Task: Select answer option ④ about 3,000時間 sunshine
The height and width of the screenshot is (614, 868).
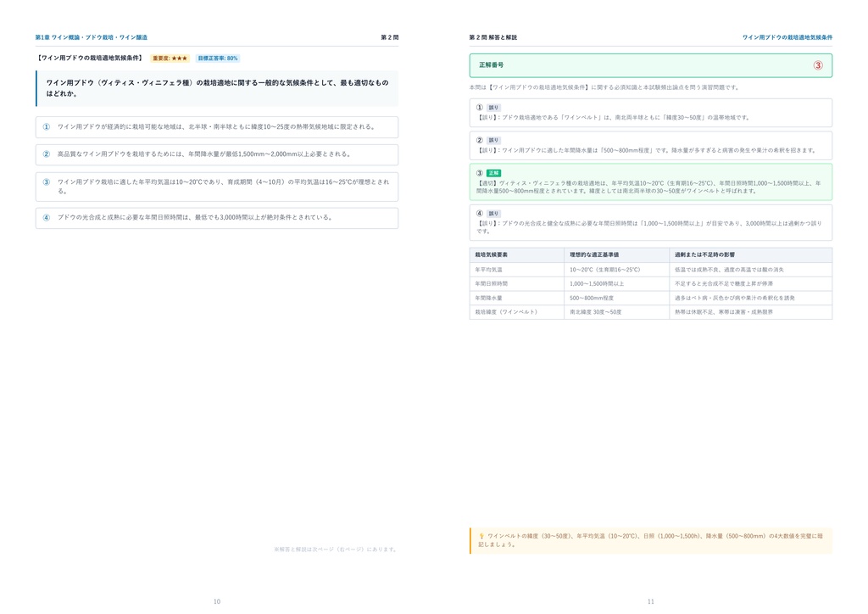Action: [x=217, y=218]
